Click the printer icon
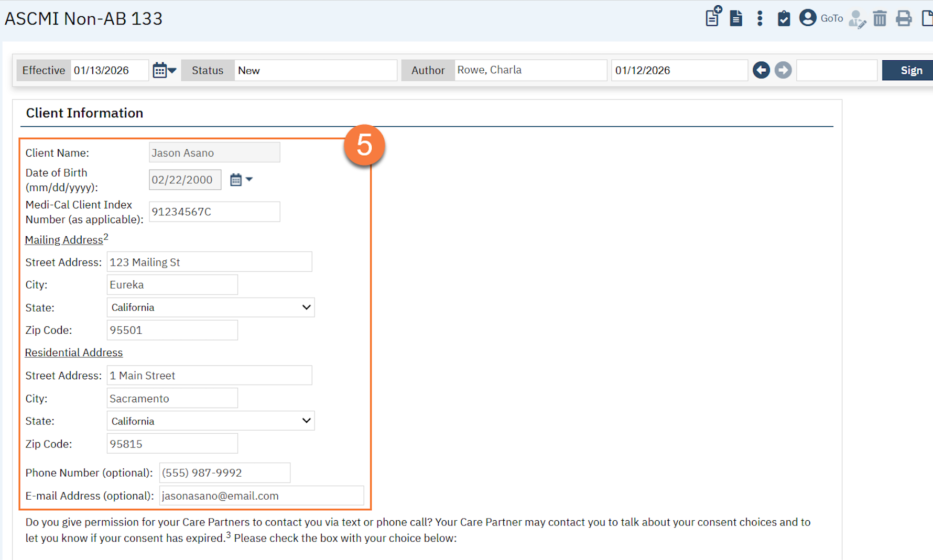This screenshot has height=560, width=933. [x=904, y=18]
